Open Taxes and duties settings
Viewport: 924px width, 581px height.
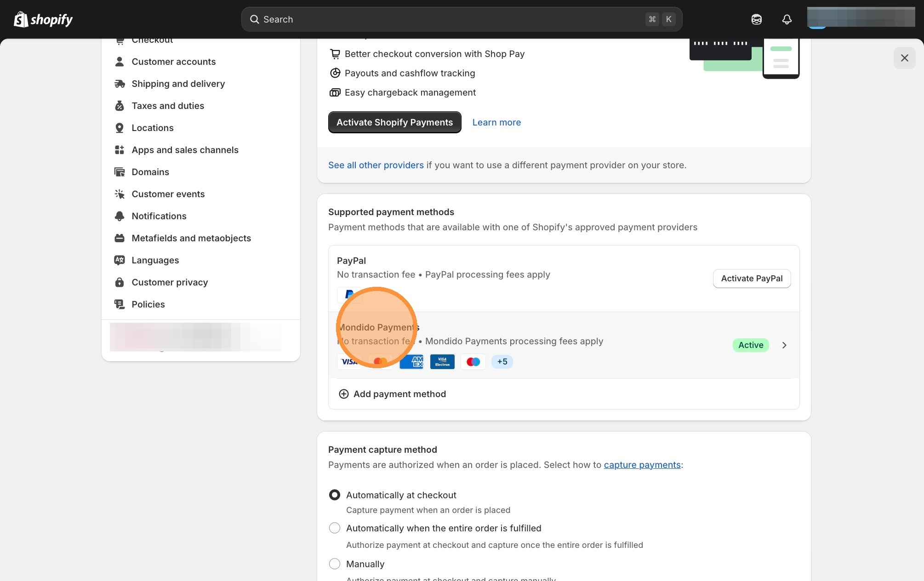coord(168,106)
